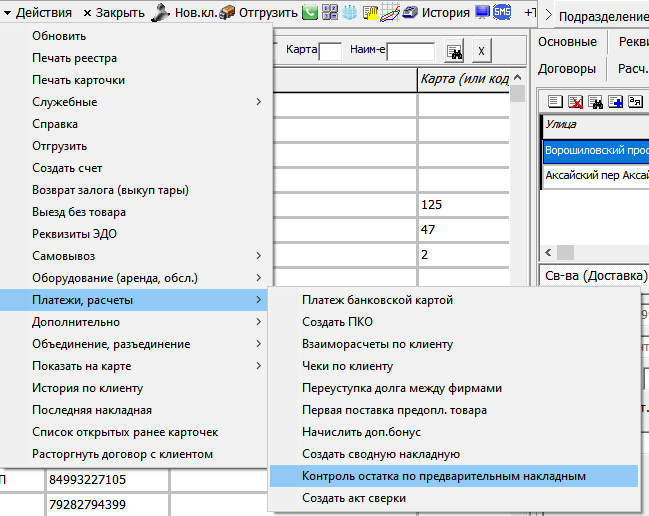Switch to the Договоры tab
649x516 pixels.
[x=567, y=68]
